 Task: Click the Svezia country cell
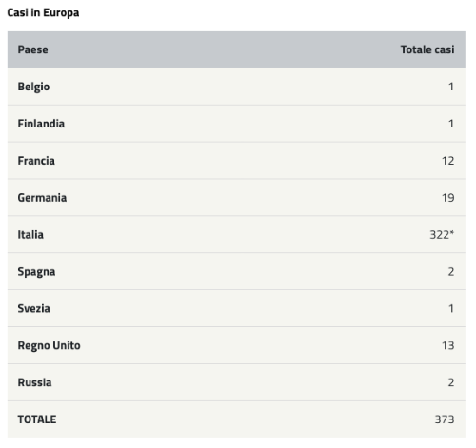[33, 308]
